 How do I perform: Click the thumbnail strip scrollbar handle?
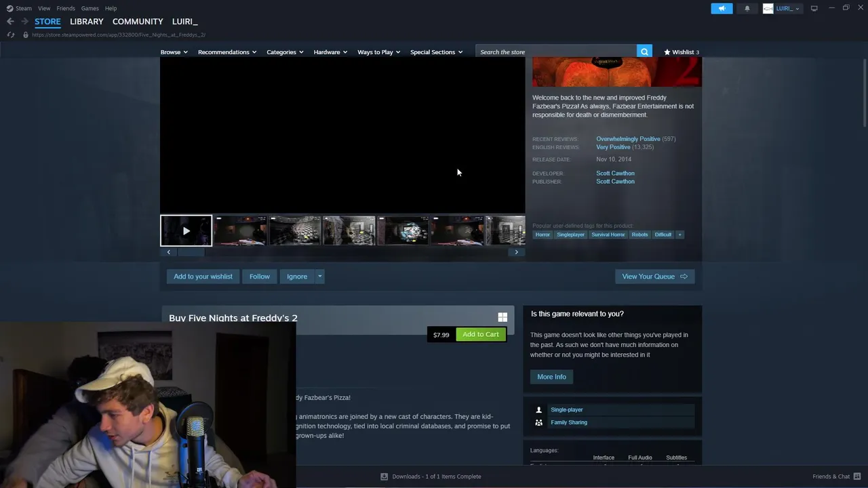click(x=191, y=252)
